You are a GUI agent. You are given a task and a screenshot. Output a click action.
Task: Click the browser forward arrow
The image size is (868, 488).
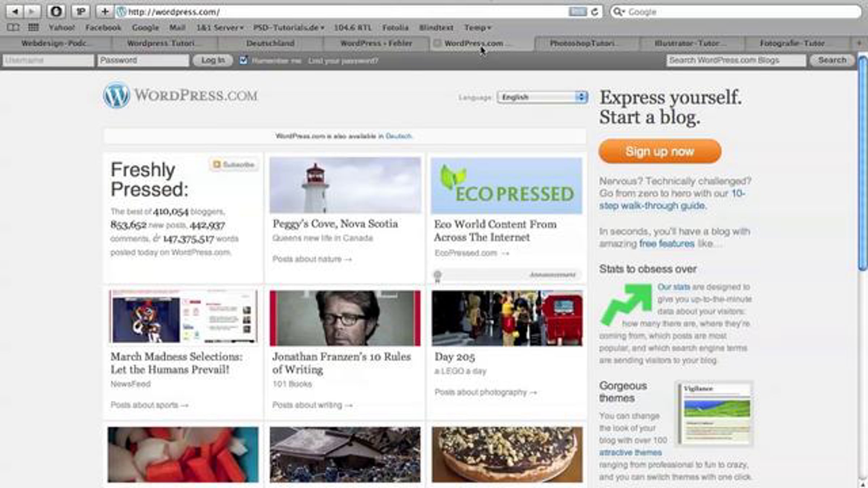click(x=32, y=12)
